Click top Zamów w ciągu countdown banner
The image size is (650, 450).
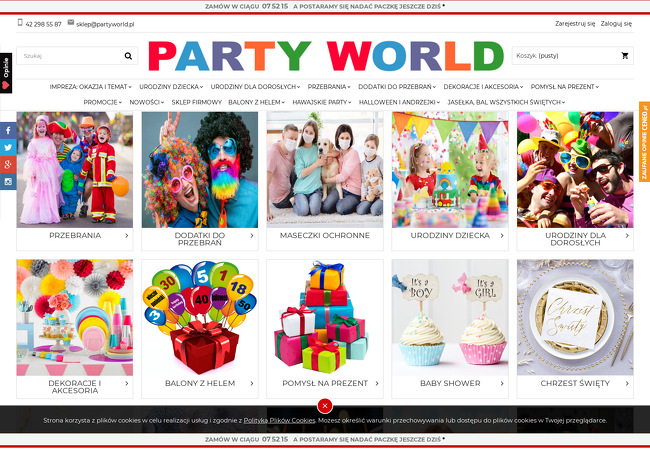coord(325,6)
